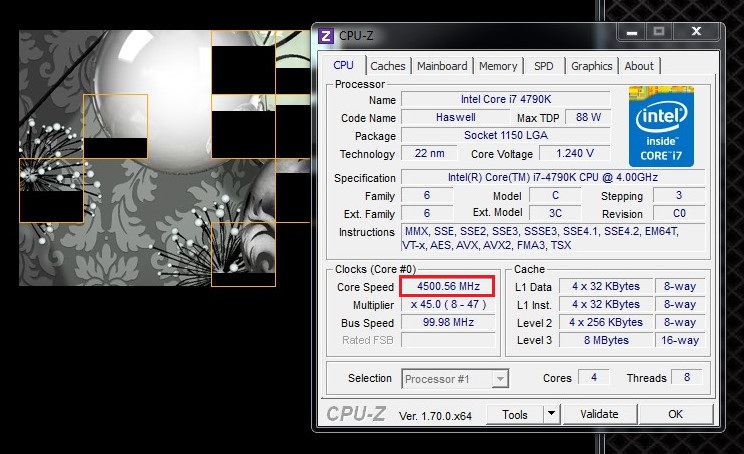The width and height of the screenshot is (744, 454).
Task: Click OK to close CPU-Z
Action: click(675, 414)
